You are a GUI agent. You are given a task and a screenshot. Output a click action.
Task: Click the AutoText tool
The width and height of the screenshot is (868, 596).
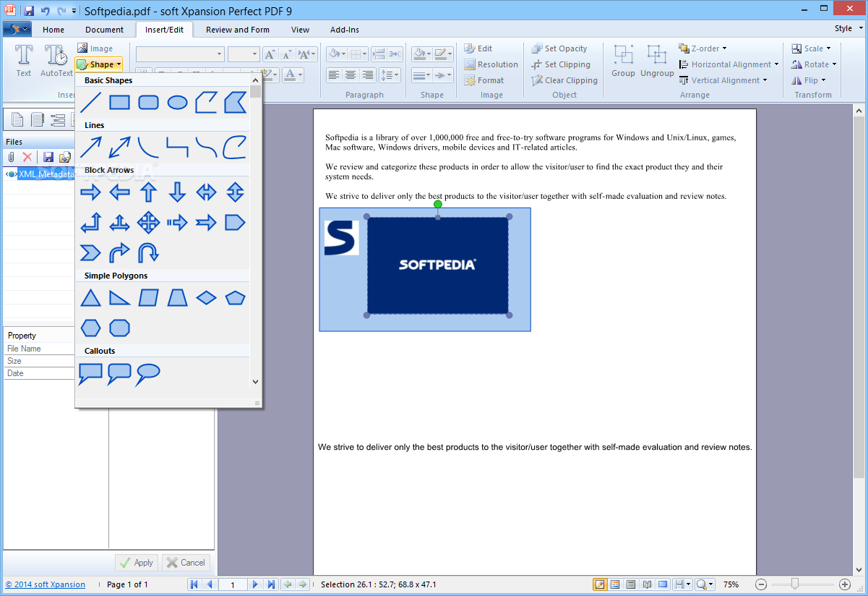pyautogui.click(x=56, y=61)
